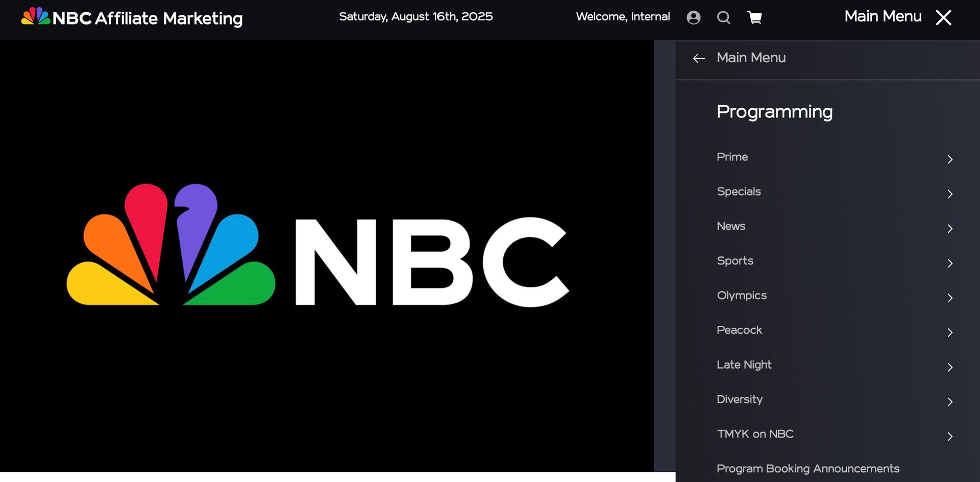
Task: Expand the Specials chevron arrow
Action: point(950,194)
